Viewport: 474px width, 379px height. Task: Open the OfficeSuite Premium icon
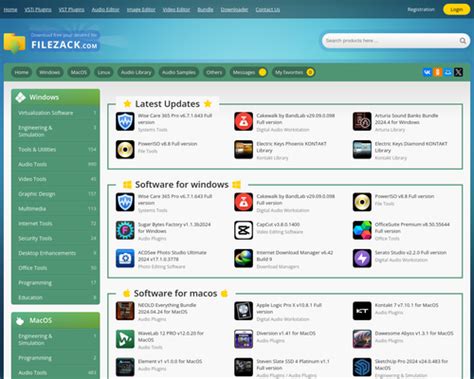point(362,230)
